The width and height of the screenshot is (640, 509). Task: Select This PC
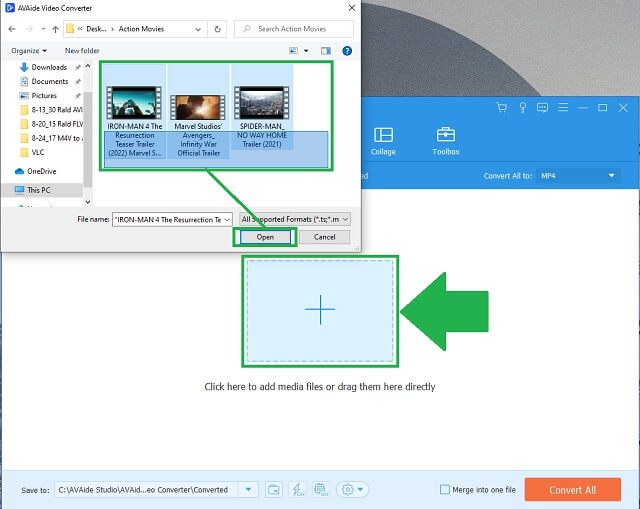pyautogui.click(x=38, y=190)
